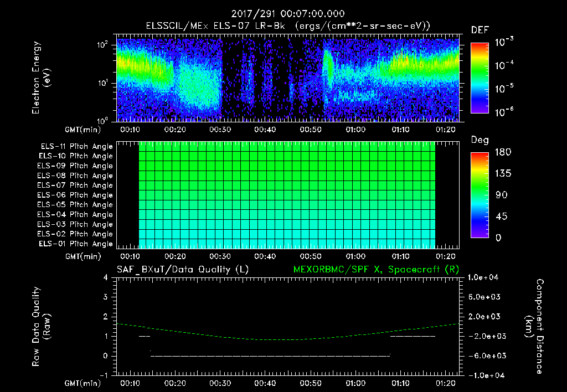Viewport: 567px width, 392px height.
Task: Click the 10^-3 tick on DEF scale
Action: tap(504, 42)
